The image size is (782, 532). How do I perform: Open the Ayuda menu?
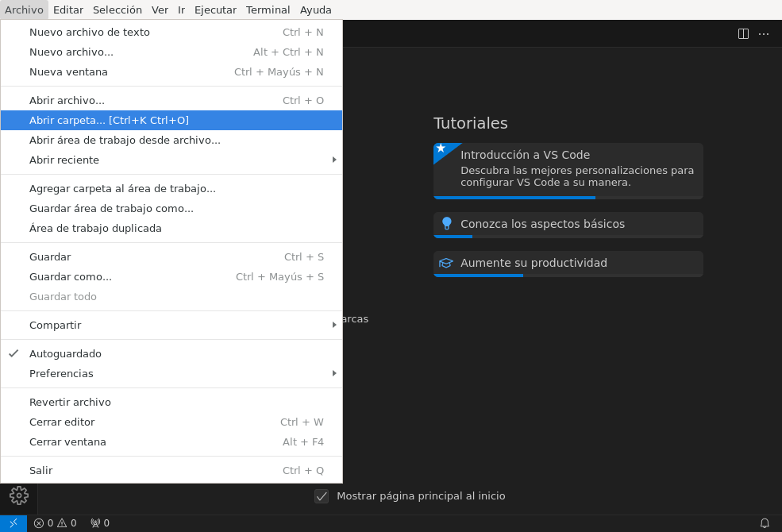pos(316,10)
